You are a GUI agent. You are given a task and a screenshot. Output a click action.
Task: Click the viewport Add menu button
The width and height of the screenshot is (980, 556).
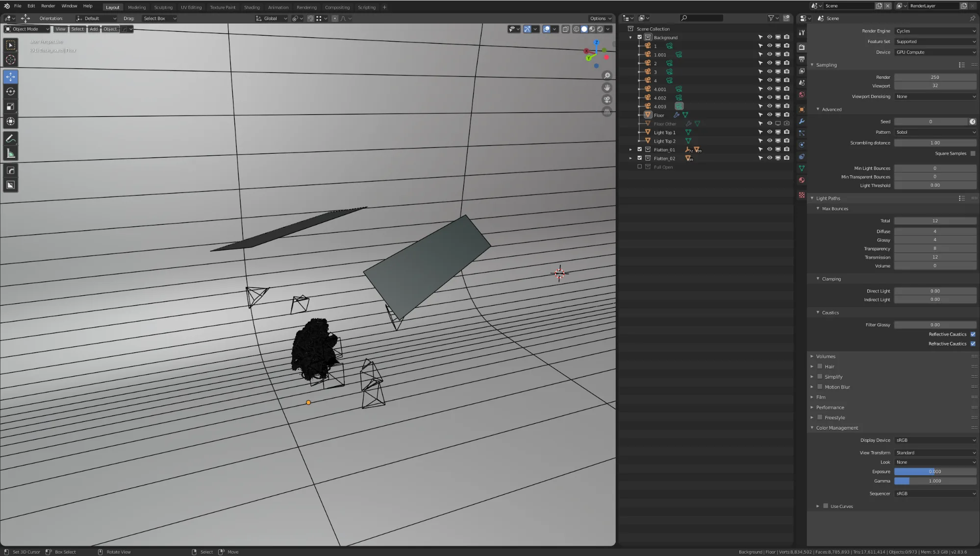coord(94,29)
